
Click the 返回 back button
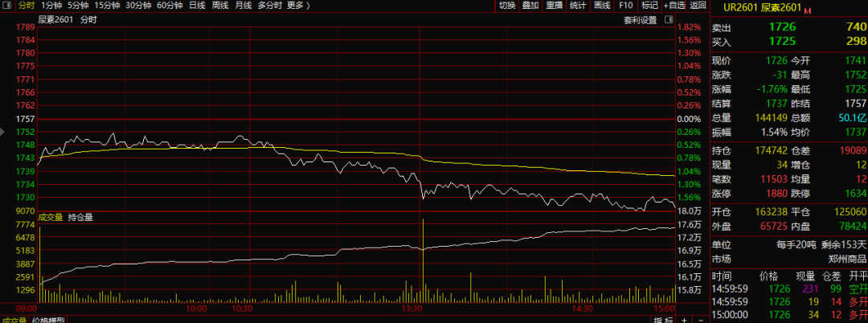(698, 6)
